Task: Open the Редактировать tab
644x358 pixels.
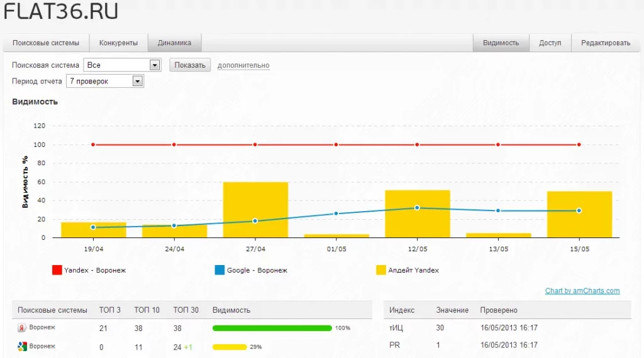Action: point(606,43)
